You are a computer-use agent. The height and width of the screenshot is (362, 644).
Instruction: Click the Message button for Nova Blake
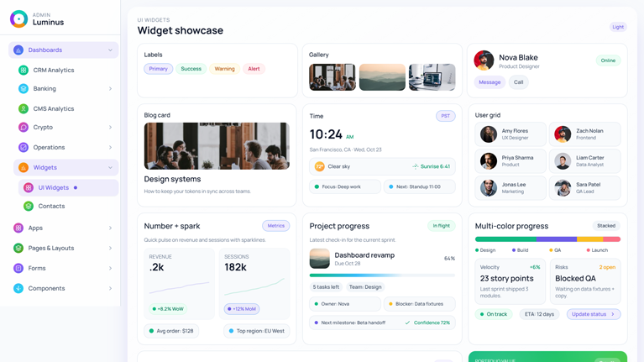click(490, 82)
